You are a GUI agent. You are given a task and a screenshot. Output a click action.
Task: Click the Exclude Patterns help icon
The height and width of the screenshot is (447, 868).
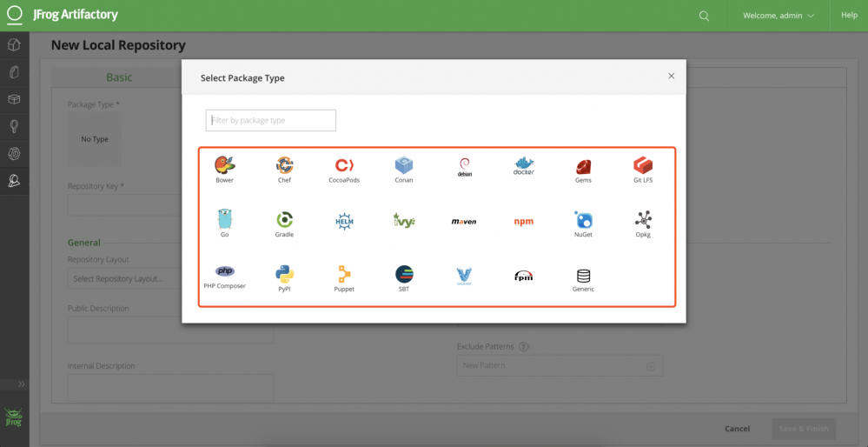524,347
